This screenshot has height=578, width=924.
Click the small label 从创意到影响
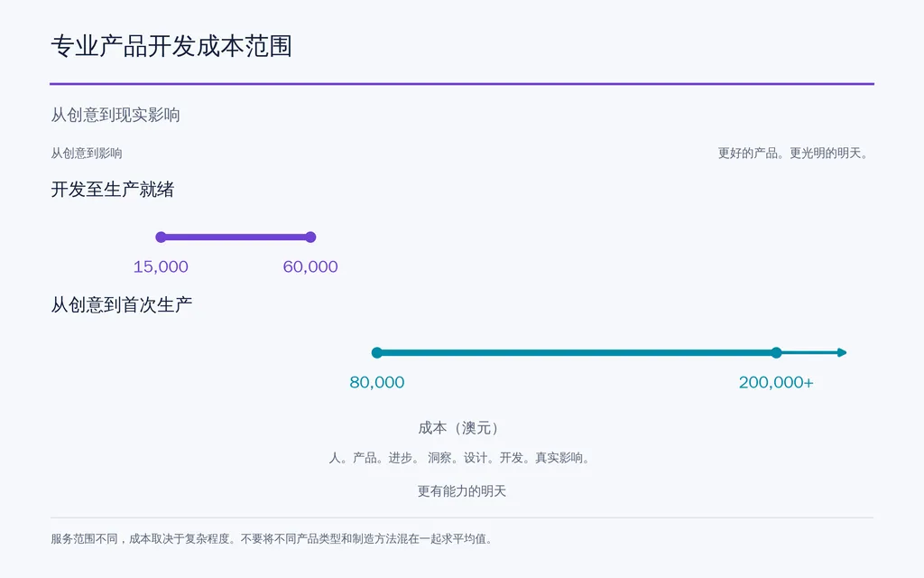(x=87, y=154)
